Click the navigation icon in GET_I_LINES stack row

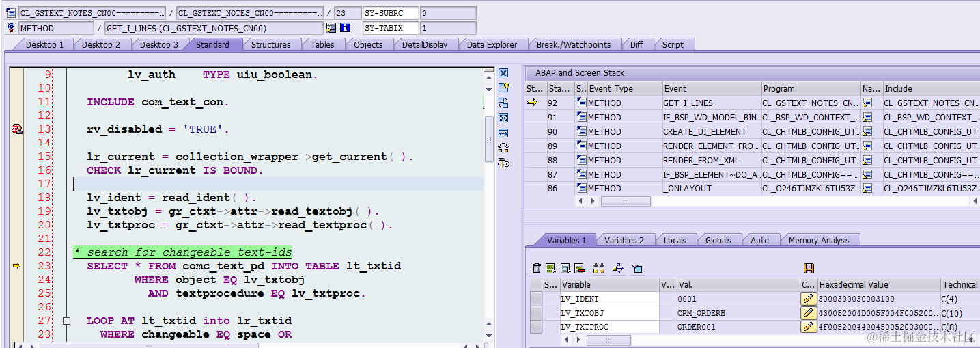[867, 103]
